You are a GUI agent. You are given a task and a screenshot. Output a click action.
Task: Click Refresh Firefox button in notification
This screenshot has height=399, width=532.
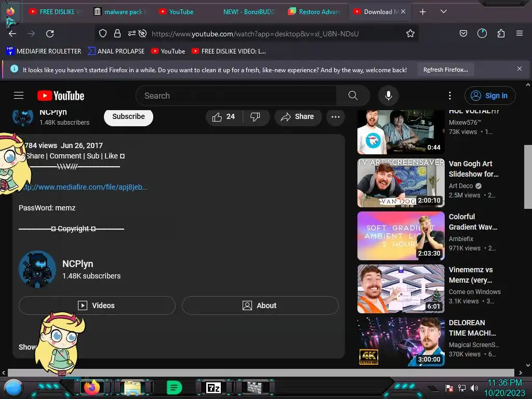pyautogui.click(x=445, y=70)
